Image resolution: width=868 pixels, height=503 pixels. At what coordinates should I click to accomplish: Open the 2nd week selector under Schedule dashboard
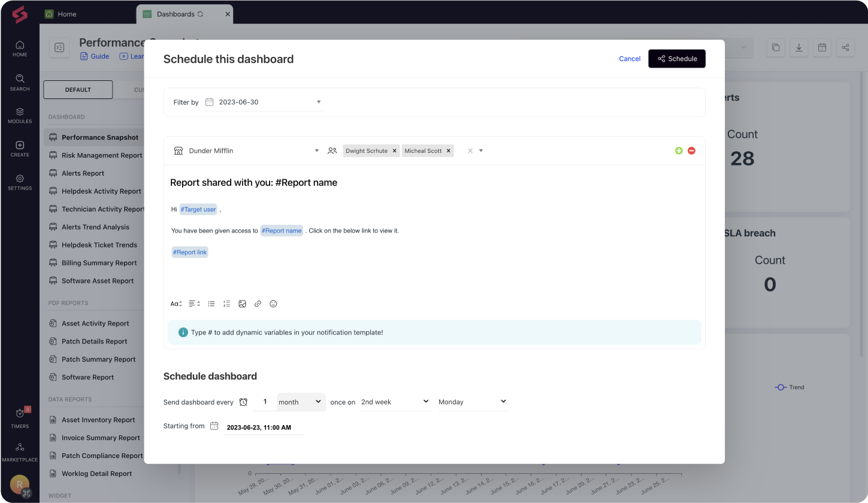tap(395, 402)
